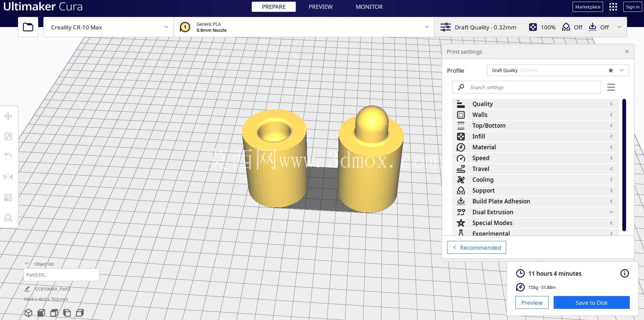The width and height of the screenshot is (644, 320).
Task: Collapse the Dual Extrusion settings category
Action: tap(535, 212)
